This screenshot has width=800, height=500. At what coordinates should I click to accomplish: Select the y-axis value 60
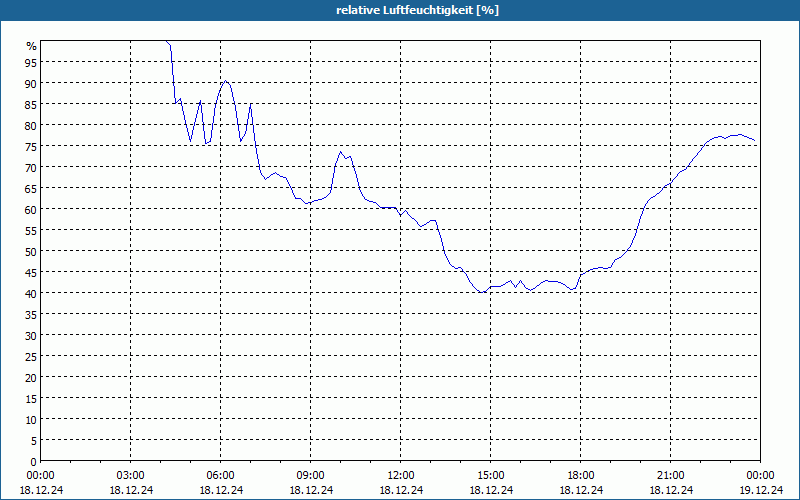[x=31, y=209]
